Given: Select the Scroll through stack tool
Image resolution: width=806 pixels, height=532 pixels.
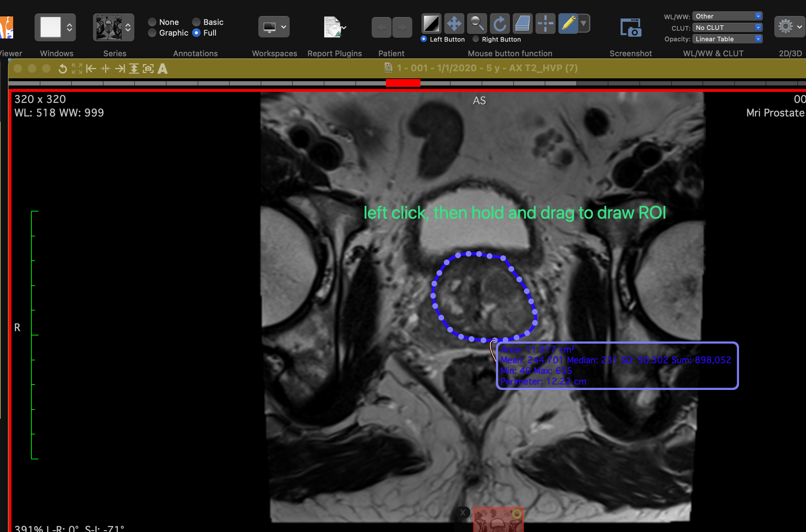Looking at the screenshot, I should [522, 24].
